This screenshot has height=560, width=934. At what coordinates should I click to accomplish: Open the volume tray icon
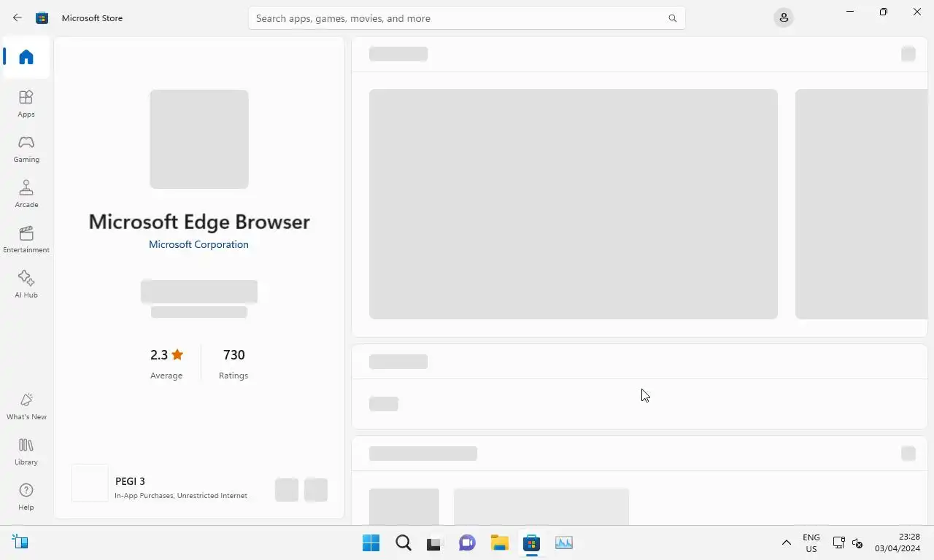pos(857,543)
